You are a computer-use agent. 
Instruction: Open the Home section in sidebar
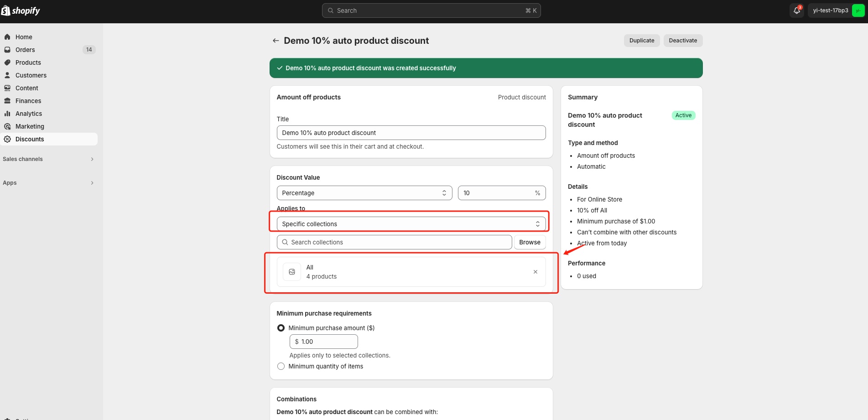(x=23, y=36)
